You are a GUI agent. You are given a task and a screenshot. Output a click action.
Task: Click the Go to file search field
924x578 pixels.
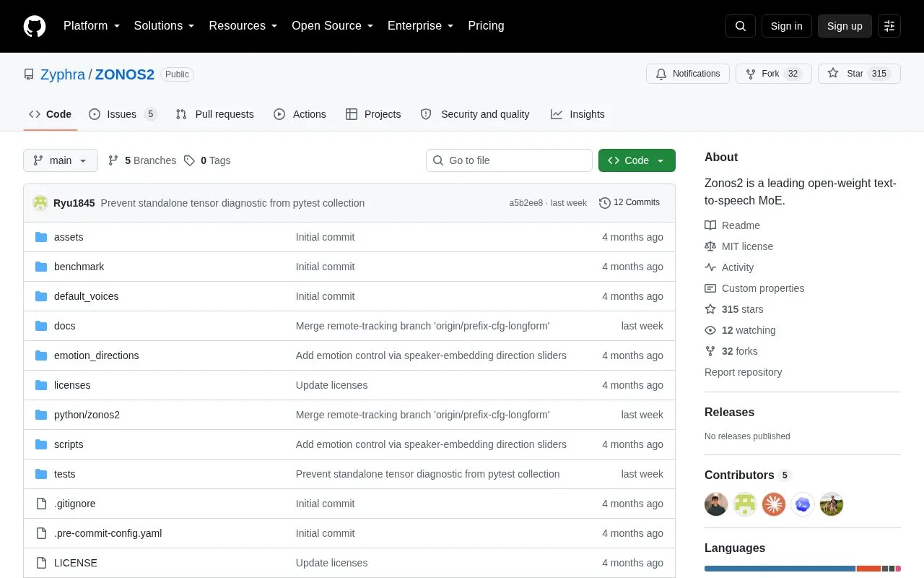pos(509,160)
